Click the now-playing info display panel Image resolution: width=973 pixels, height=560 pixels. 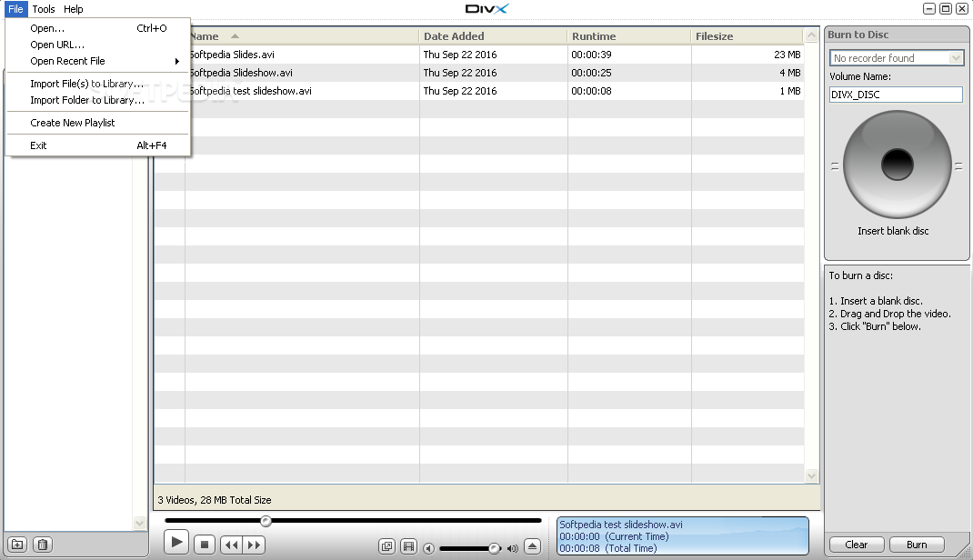click(683, 535)
